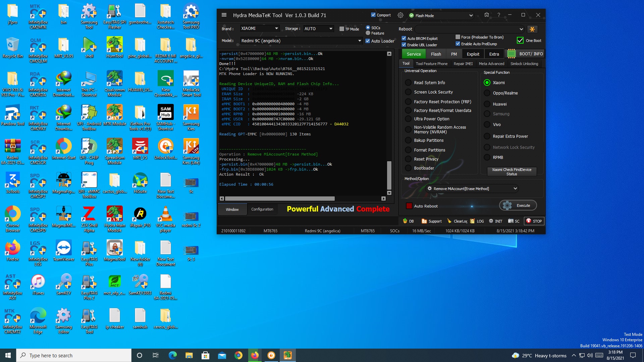Toggle Enable UBL Loader checkbox
Image resolution: width=644 pixels, height=362 pixels.
point(404,45)
